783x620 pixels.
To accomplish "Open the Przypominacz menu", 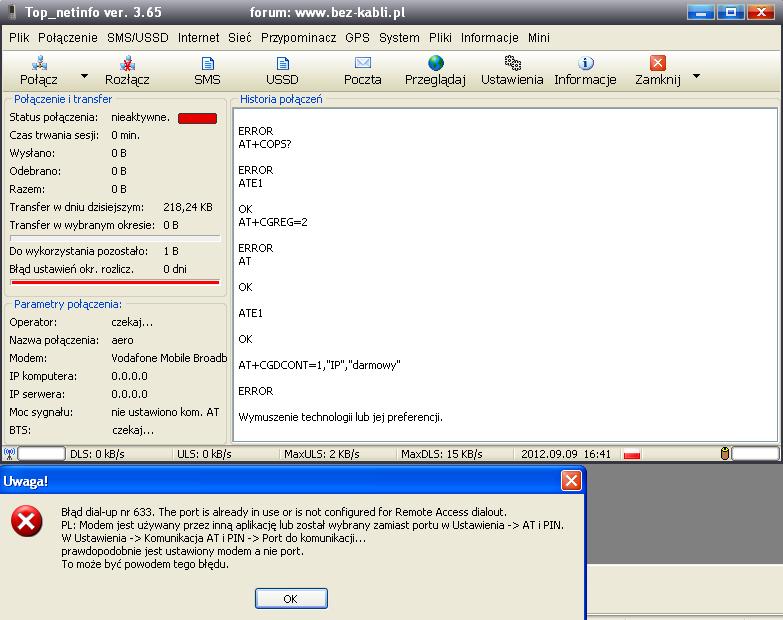I will coord(299,37).
